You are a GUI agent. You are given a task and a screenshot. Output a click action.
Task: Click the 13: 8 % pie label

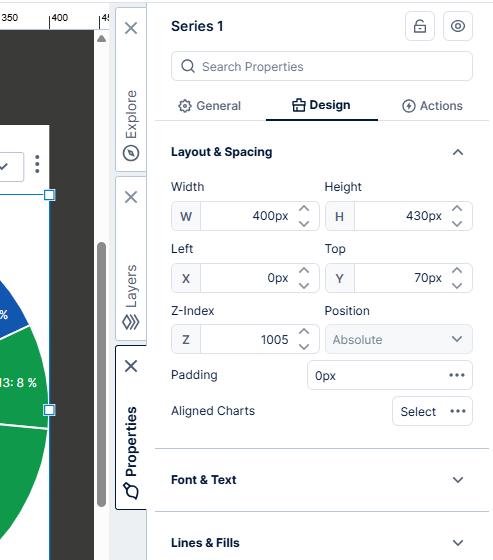18,383
